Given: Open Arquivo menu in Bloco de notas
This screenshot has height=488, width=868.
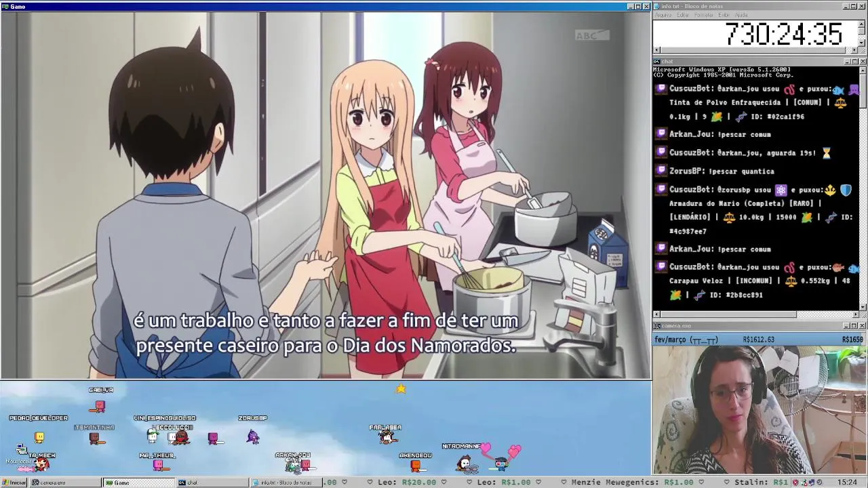Looking at the screenshot, I should [663, 15].
